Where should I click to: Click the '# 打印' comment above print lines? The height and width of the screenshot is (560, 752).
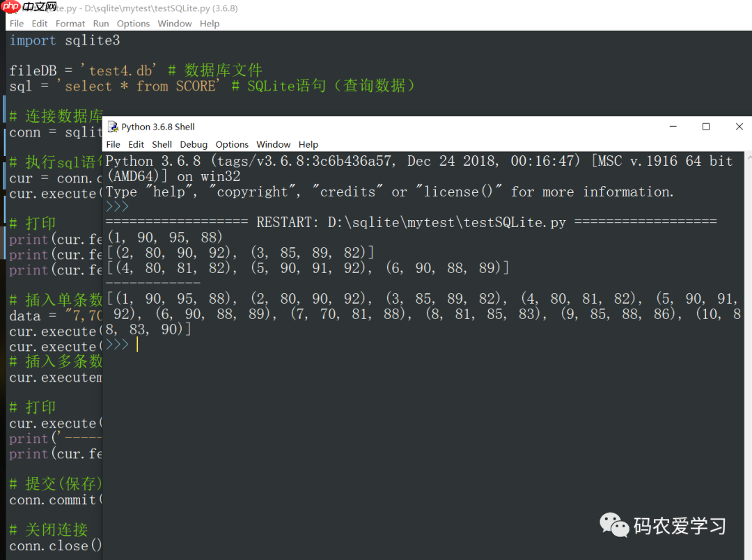33,223
